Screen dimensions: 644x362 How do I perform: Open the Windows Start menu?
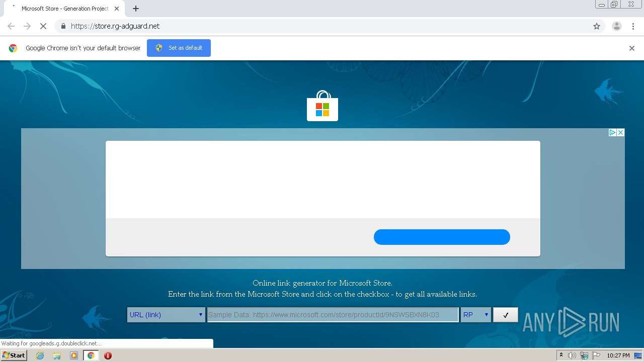pos(14,355)
